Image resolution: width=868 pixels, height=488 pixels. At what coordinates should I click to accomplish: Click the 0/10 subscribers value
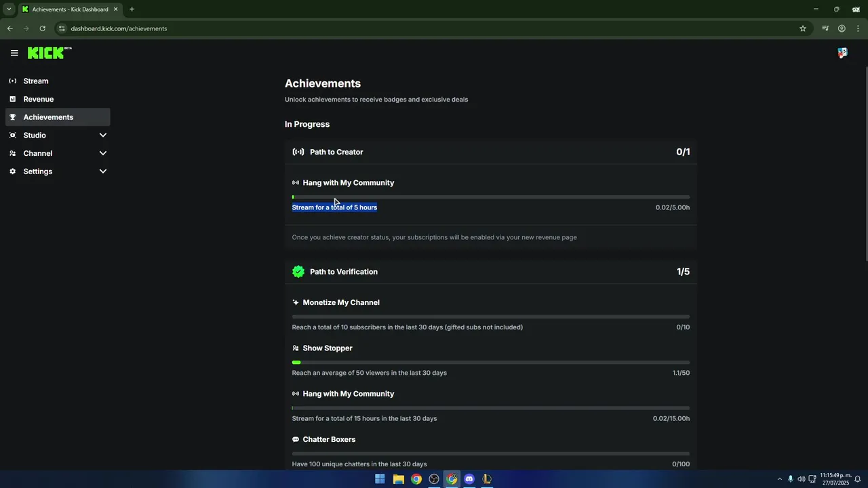pyautogui.click(x=683, y=327)
